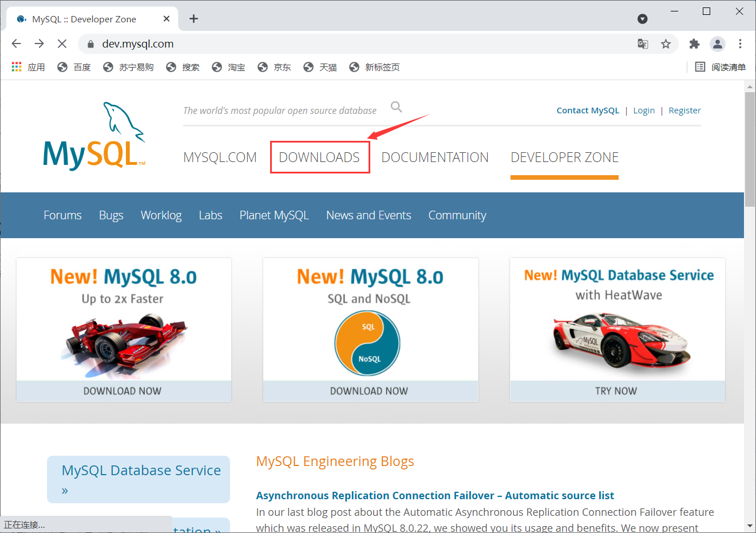Click the MySQL Engineering Blogs heading

point(335,461)
